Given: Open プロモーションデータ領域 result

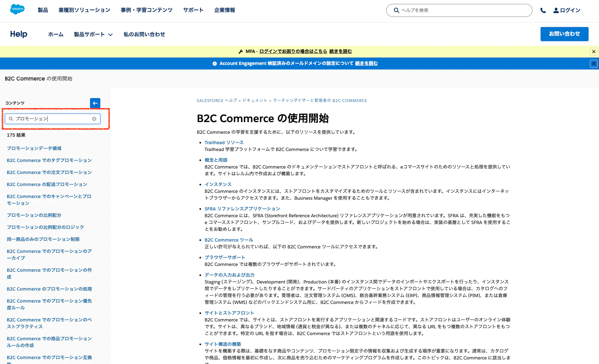Looking at the screenshot, I should [x=34, y=148].
